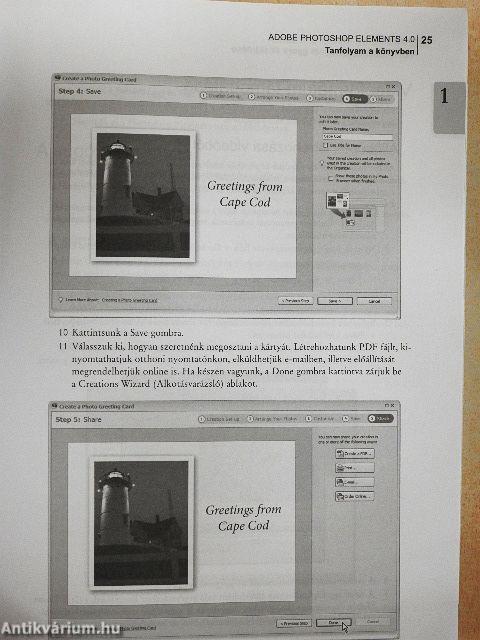Click Previous Step in Step 4 window
Image resolution: width=480 pixels, height=640 pixels.
click(x=296, y=301)
